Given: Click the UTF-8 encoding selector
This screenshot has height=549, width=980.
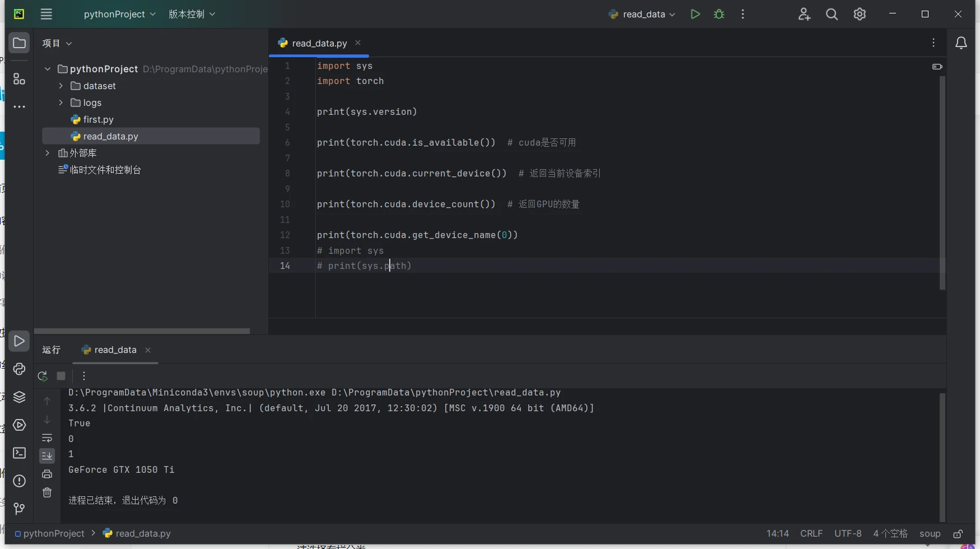Looking at the screenshot, I should click(x=848, y=534).
